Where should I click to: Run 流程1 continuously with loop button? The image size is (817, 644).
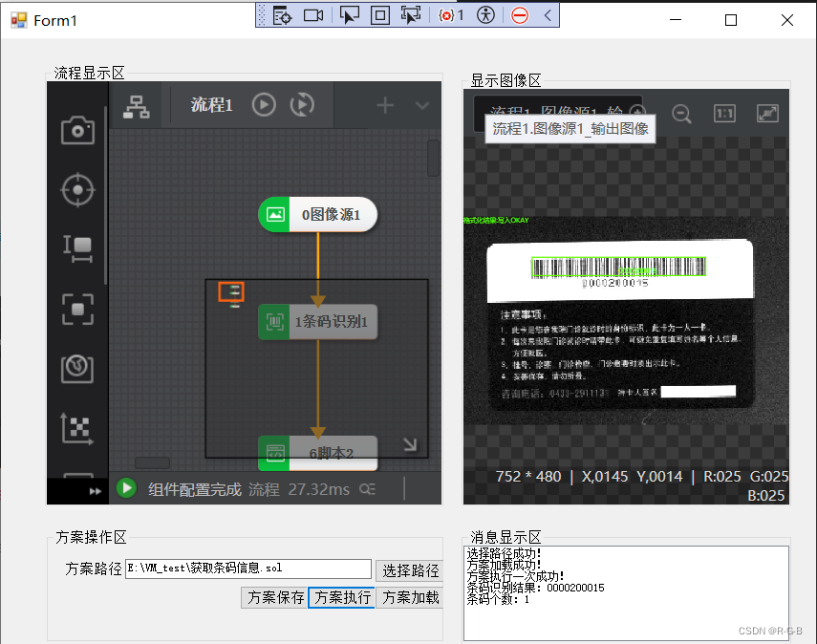click(x=302, y=105)
